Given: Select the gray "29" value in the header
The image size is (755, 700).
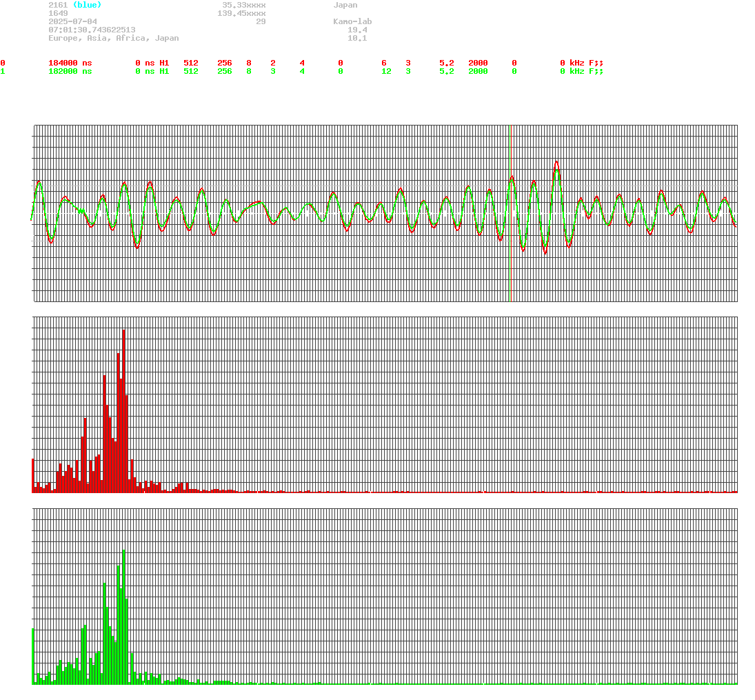Looking at the screenshot, I should (261, 21).
